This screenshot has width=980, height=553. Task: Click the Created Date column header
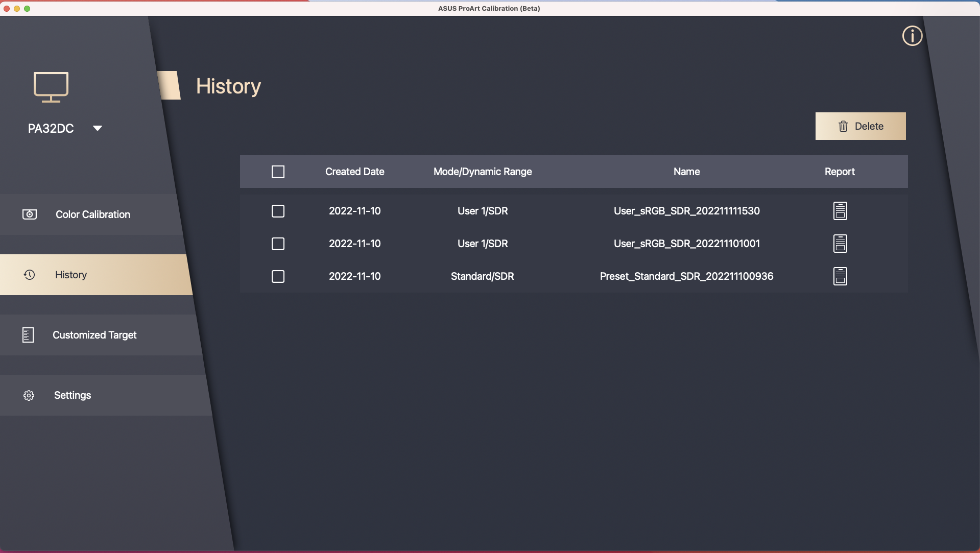click(x=355, y=172)
